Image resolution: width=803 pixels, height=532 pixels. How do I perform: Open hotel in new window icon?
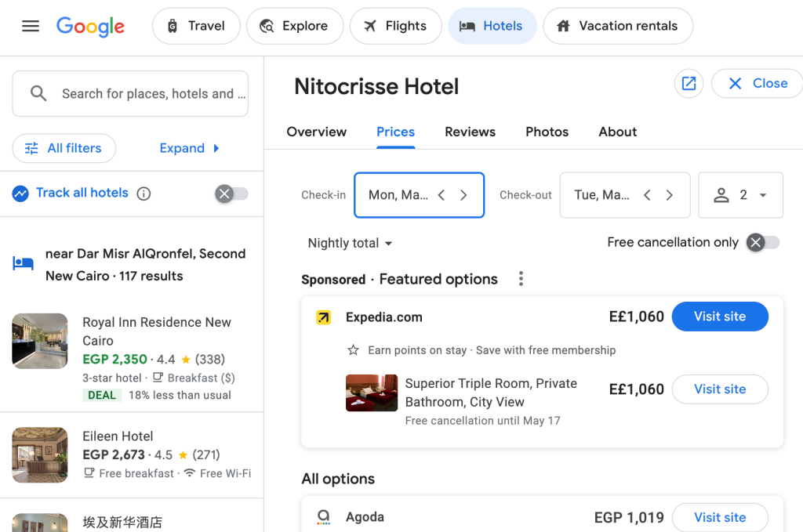(689, 84)
